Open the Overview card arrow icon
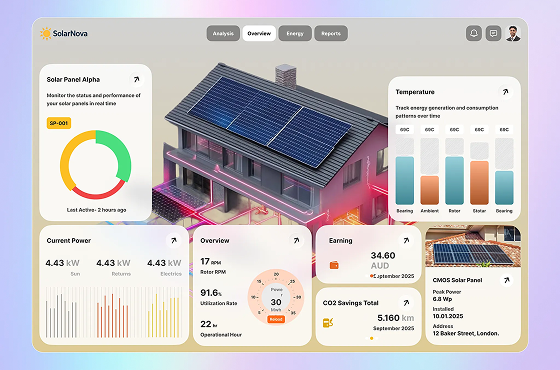 pos(296,240)
